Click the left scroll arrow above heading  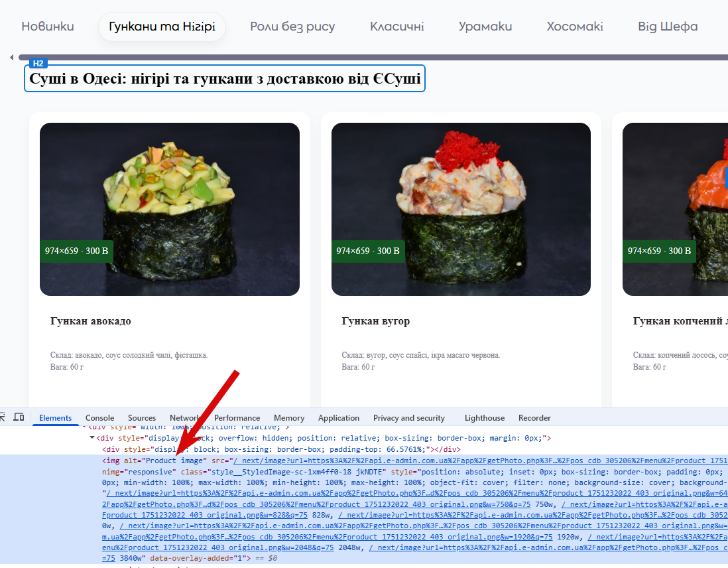12,57
